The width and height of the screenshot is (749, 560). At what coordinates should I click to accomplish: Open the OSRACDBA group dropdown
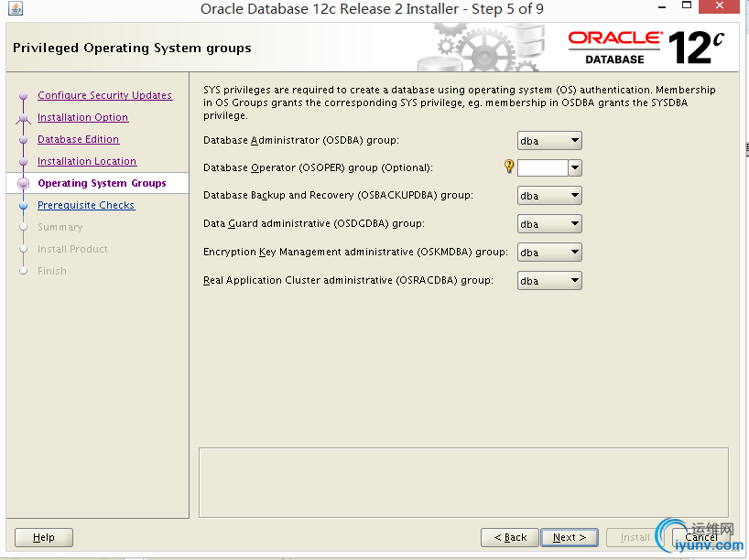(x=549, y=281)
